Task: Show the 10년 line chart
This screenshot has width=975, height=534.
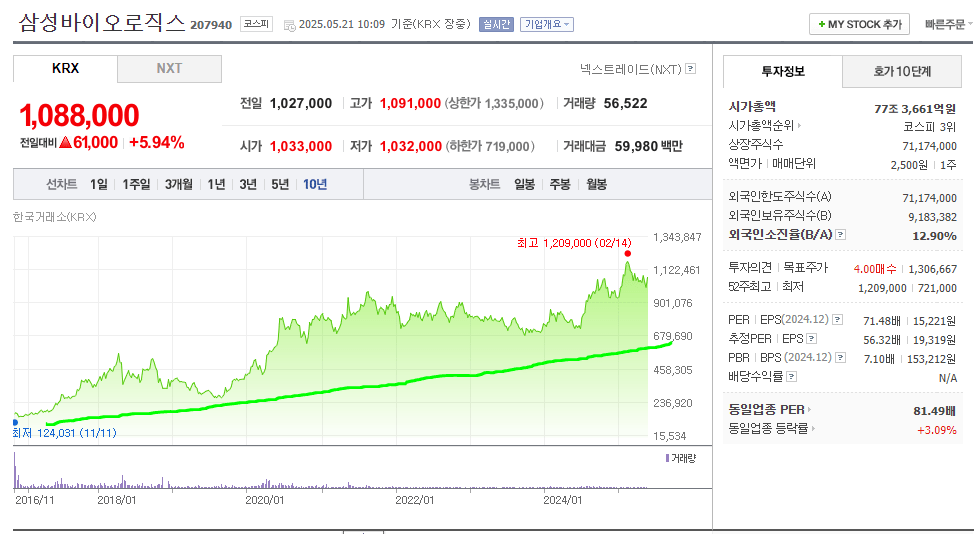Action: click(x=315, y=185)
